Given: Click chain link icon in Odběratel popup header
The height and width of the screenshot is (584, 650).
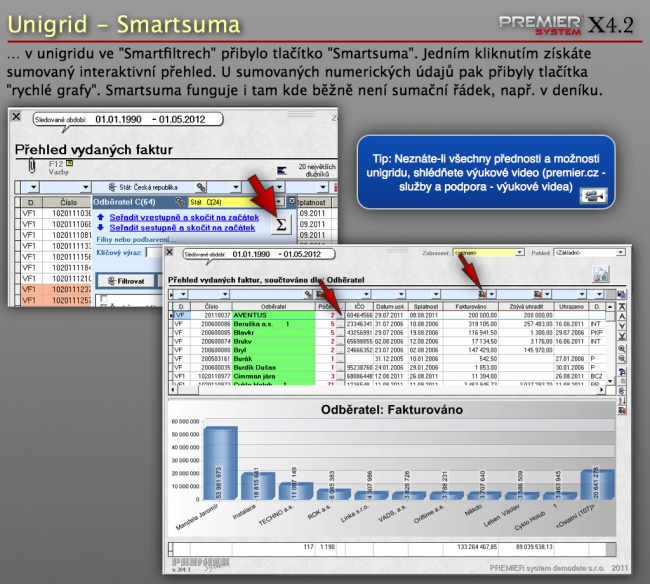Looking at the screenshot, I should click(x=180, y=202).
